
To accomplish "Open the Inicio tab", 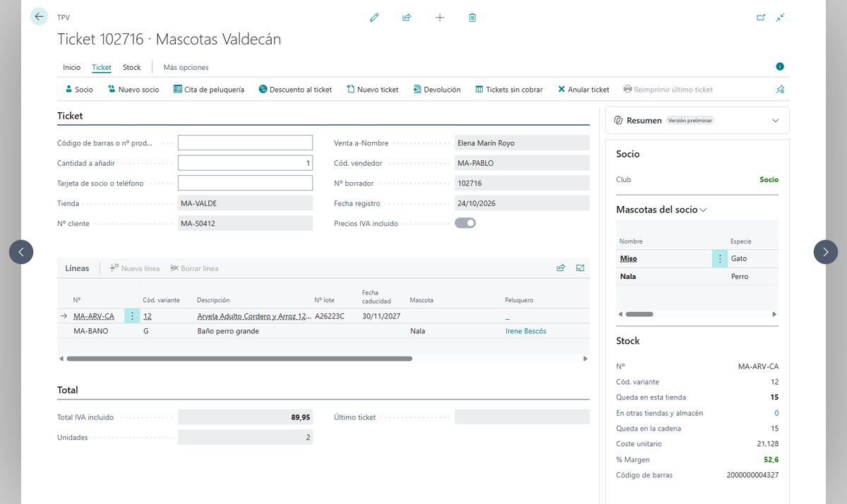I will [72, 68].
